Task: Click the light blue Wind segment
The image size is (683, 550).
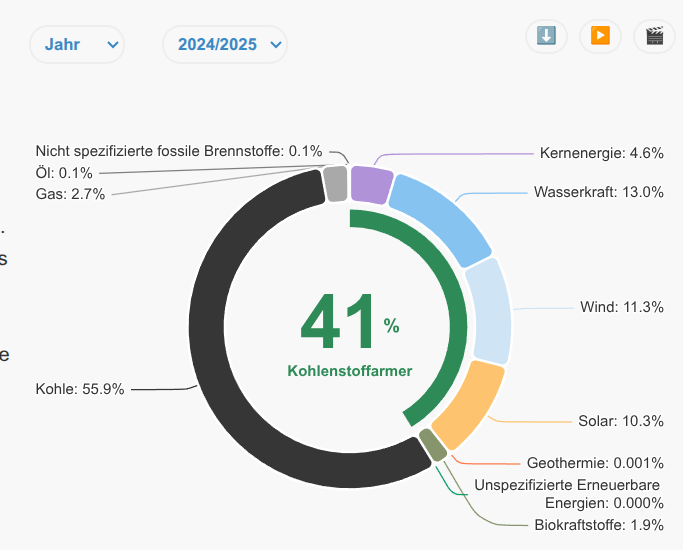Action: point(489,310)
